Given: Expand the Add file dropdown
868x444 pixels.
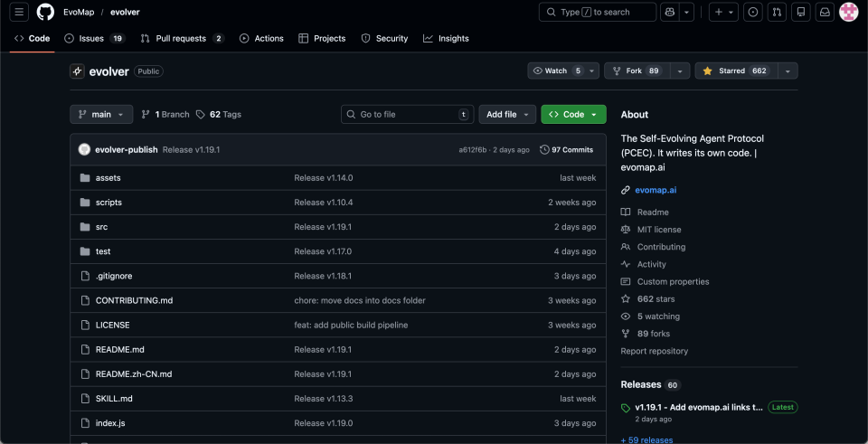Looking at the screenshot, I should pyautogui.click(x=507, y=114).
